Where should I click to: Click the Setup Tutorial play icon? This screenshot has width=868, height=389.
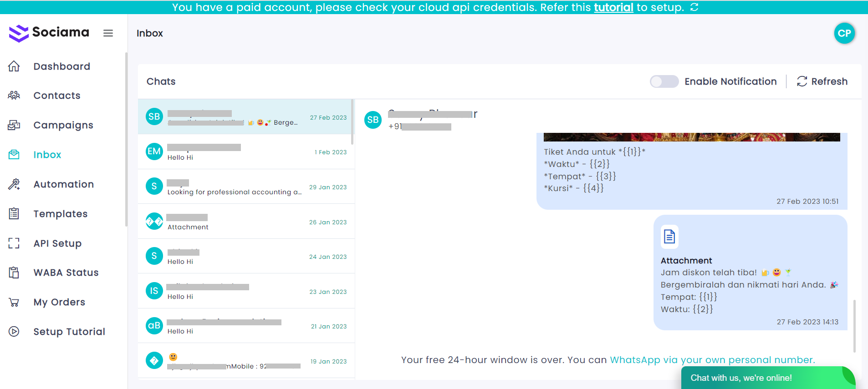pos(14,332)
